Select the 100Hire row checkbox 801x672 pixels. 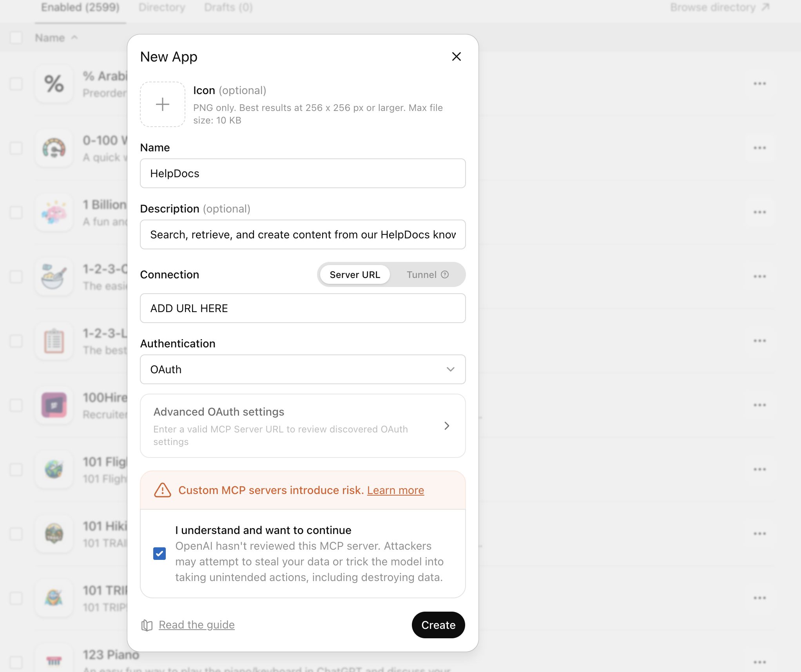[x=16, y=405]
